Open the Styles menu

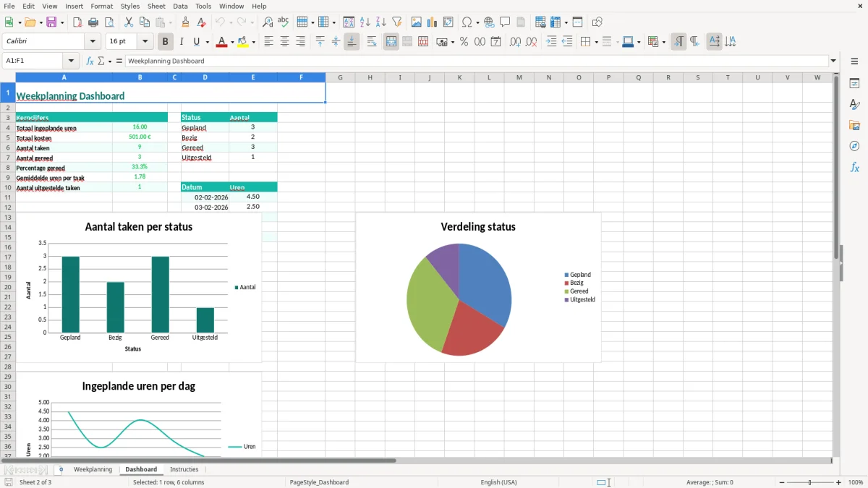pos(130,6)
